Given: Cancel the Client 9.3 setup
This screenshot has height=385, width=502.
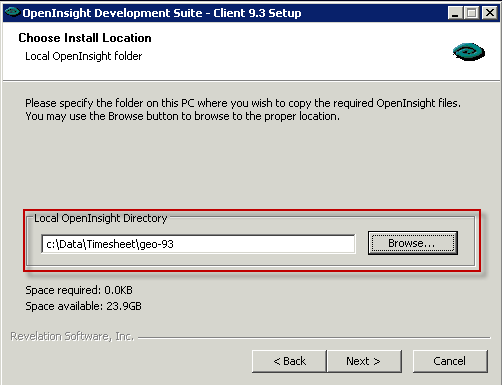Looking at the screenshot, I should (450, 361).
